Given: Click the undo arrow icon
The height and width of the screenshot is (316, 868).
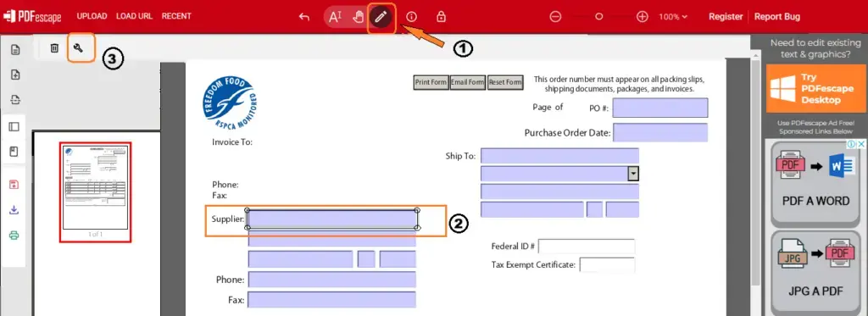Looking at the screenshot, I should (304, 17).
